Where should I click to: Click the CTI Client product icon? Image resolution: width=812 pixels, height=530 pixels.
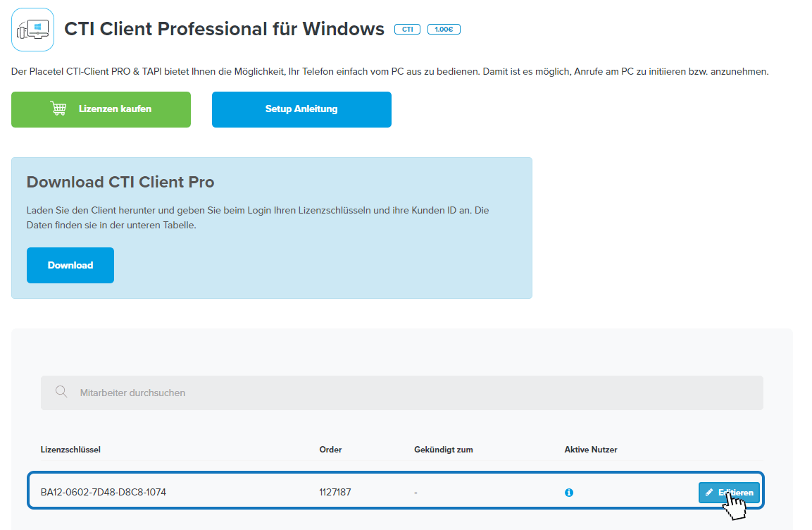tap(32, 30)
